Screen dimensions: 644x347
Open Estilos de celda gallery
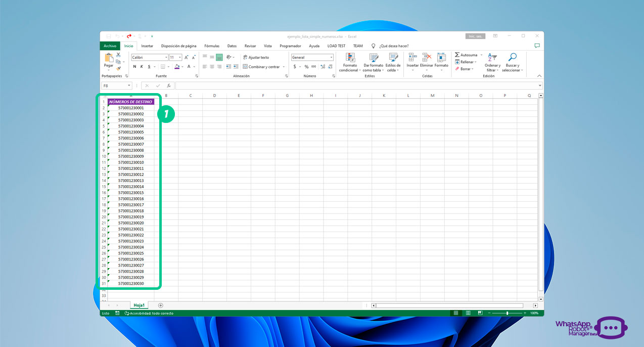[393, 63]
